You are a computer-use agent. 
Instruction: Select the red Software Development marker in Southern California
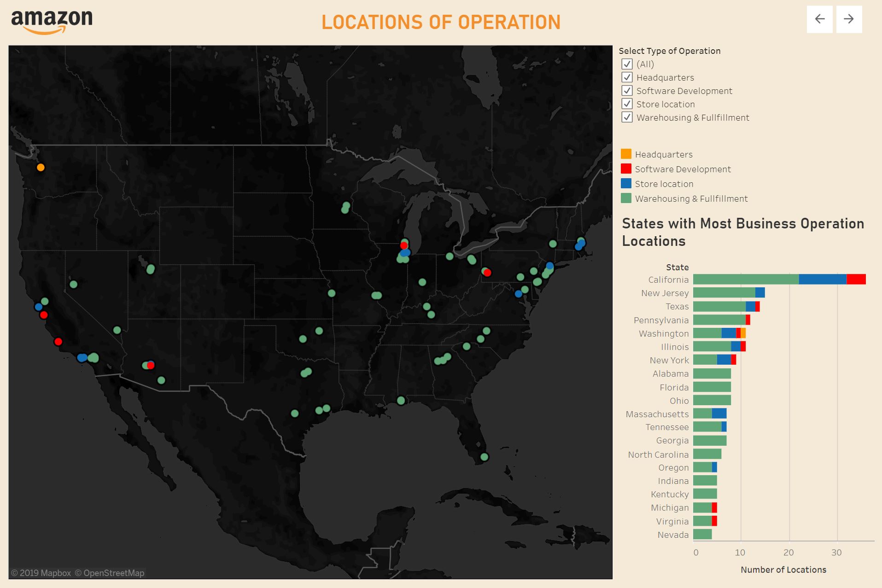pos(58,342)
